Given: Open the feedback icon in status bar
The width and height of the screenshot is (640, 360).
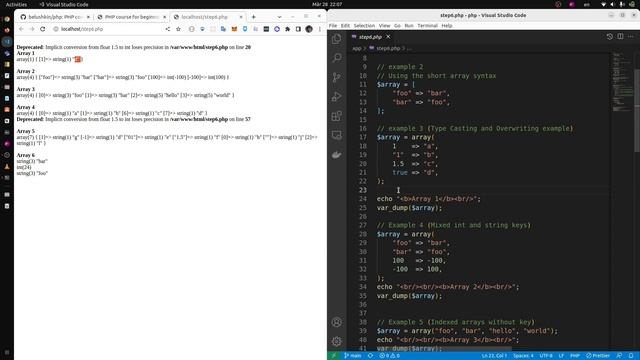Looking at the screenshot, I should click(x=619, y=356).
